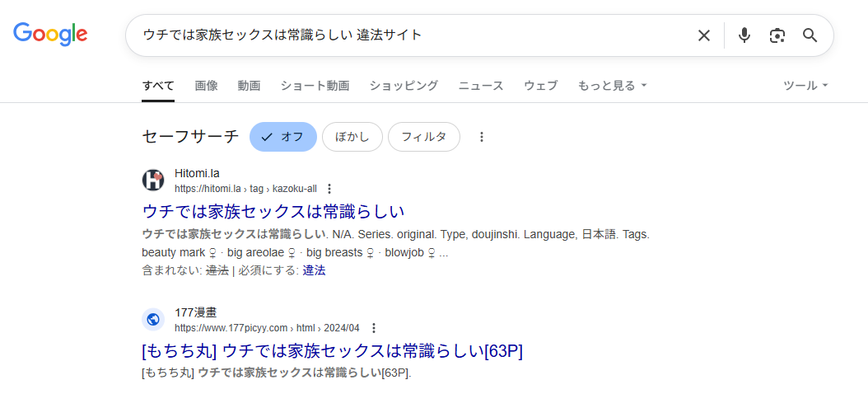Image resolution: width=868 pixels, height=394 pixels.
Task: Click the Hitomi.la favicon
Action: click(153, 181)
